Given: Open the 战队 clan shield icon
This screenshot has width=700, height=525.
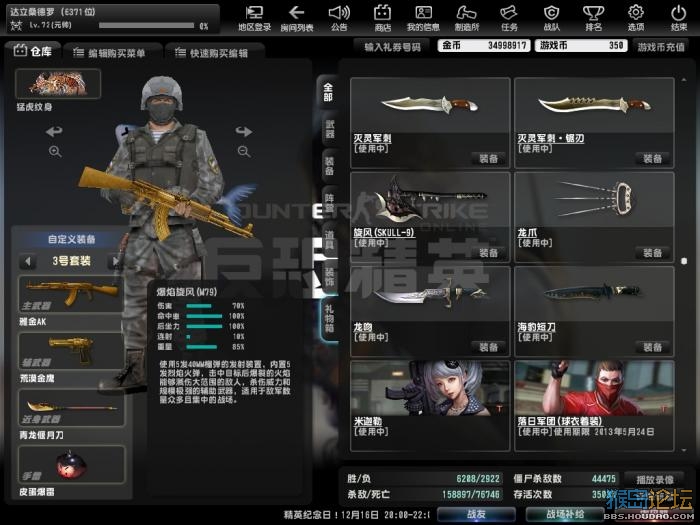Looking at the screenshot, I should coord(551,18).
